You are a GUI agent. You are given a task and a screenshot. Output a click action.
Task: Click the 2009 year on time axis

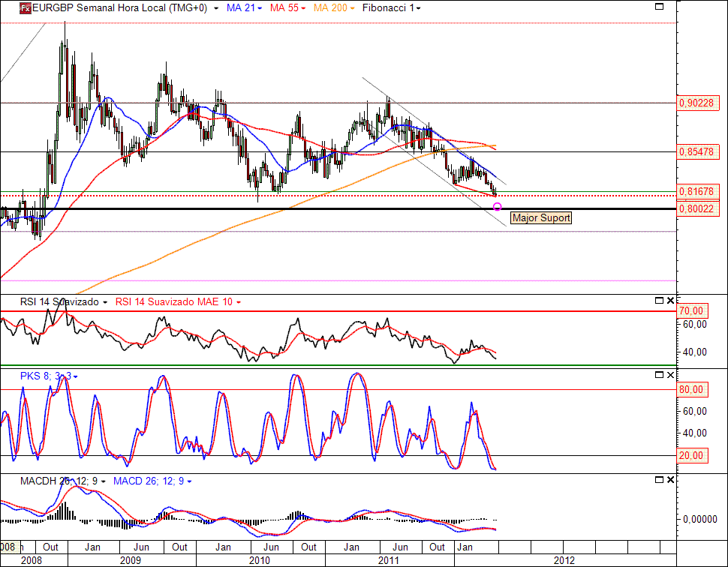point(131,560)
